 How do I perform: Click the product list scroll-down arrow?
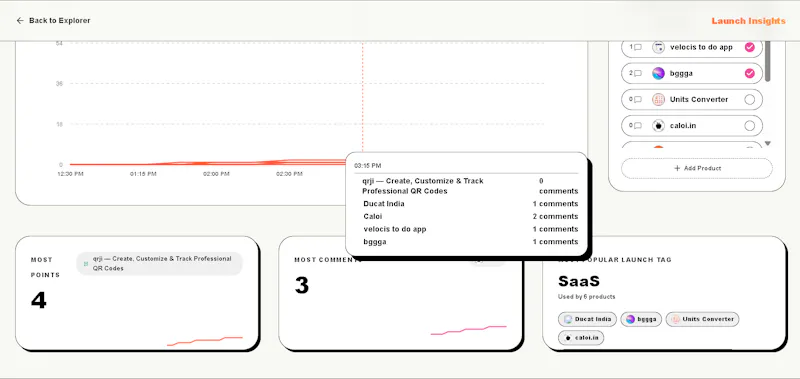coord(767,143)
